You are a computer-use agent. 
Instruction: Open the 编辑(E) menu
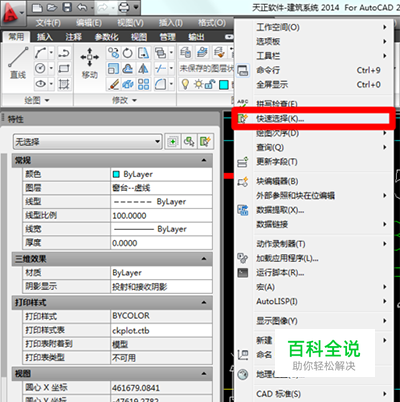[89, 23]
